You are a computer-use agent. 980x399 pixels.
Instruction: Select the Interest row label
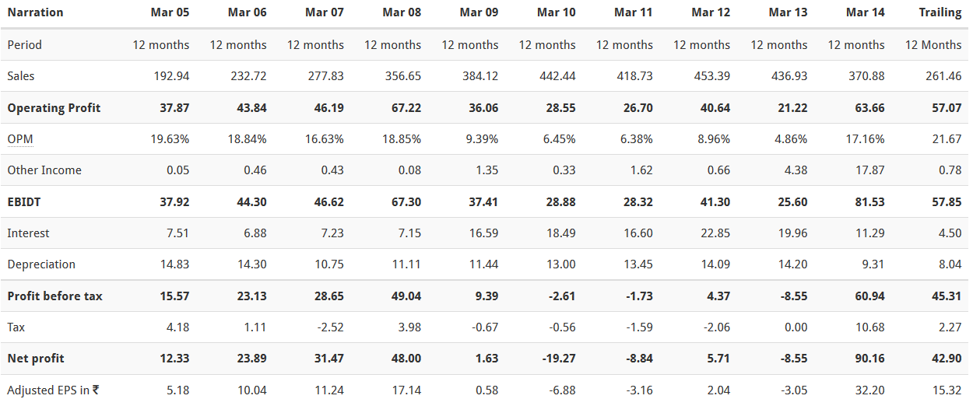[x=28, y=233]
